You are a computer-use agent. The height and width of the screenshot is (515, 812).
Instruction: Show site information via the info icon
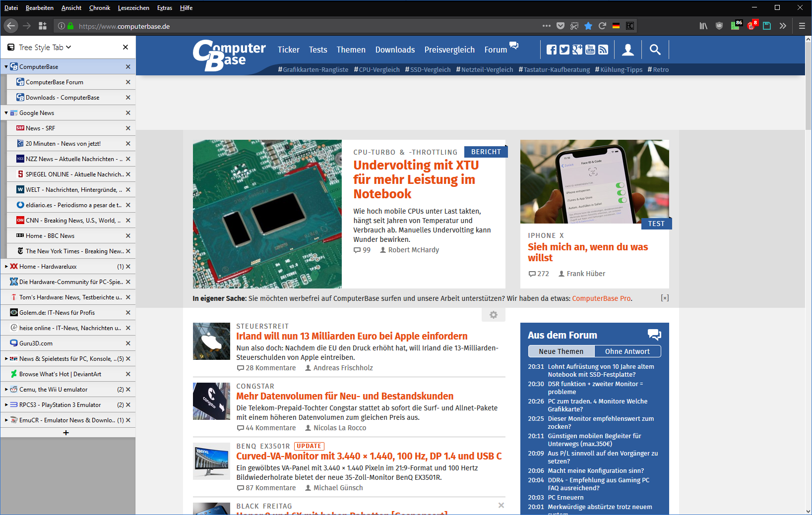62,26
